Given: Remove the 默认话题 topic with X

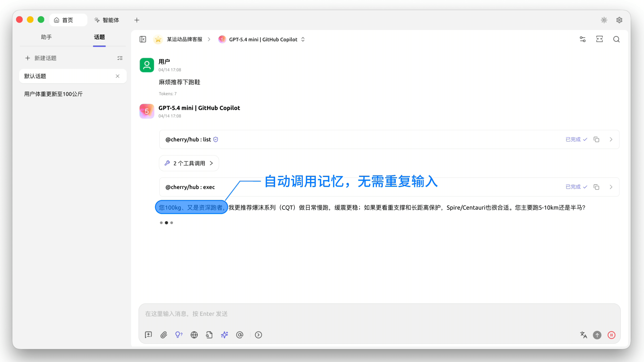Looking at the screenshot, I should tap(117, 76).
